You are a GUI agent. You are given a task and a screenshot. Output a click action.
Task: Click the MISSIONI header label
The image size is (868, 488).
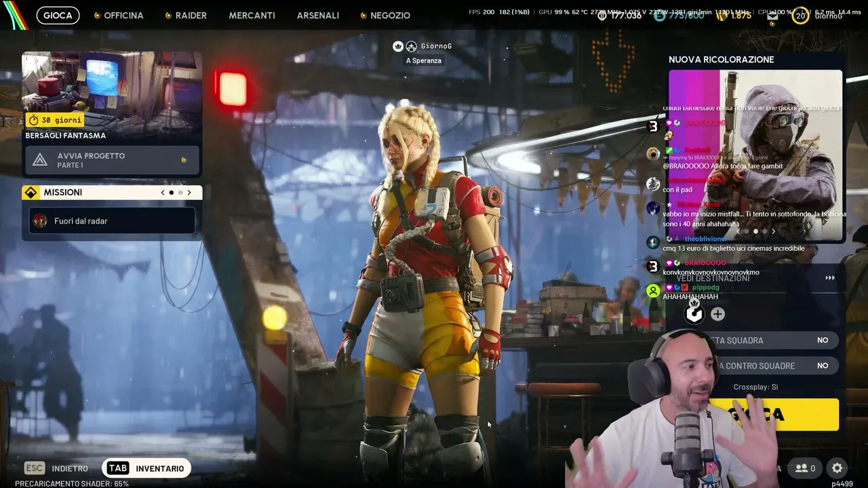coord(63,192)
